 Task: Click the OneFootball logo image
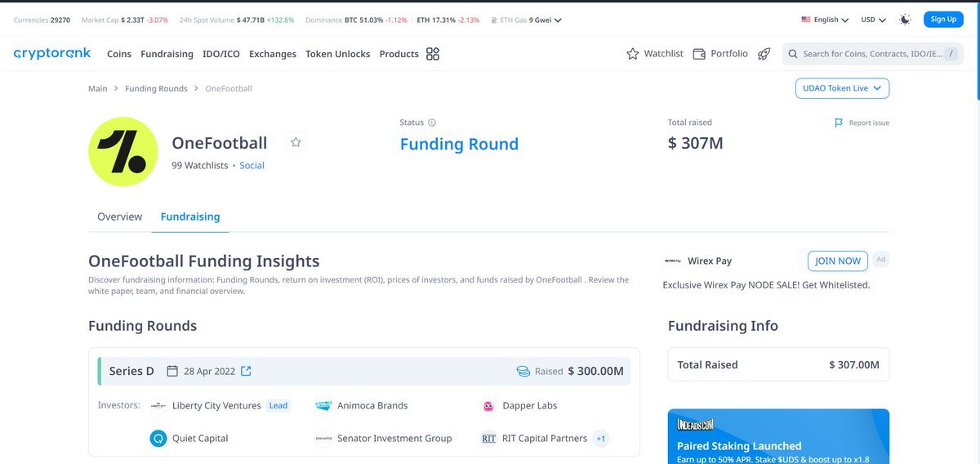pos(122,152)
